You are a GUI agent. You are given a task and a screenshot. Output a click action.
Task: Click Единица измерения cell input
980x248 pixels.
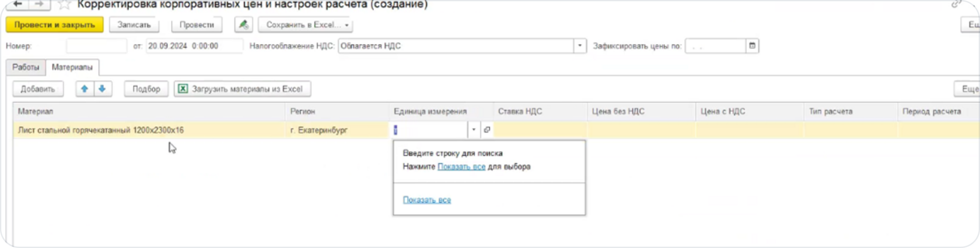pos(429,130)
